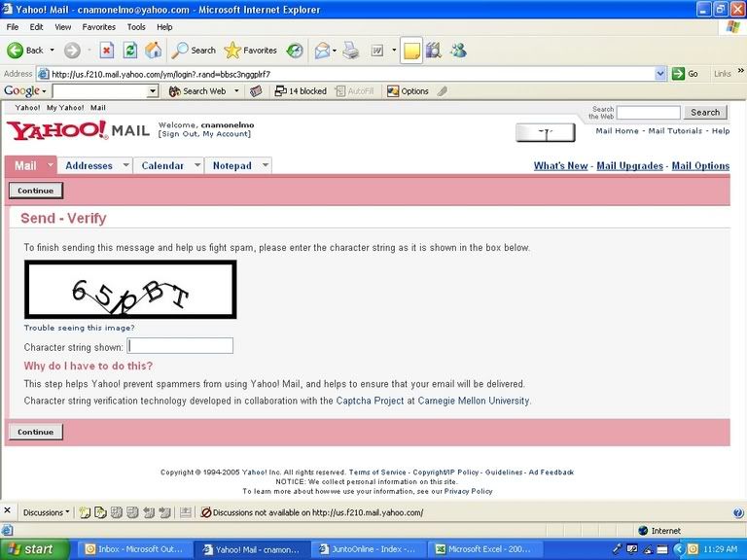This screenshot has height=560, width=747.
Task: Switch to Inbox - Microsoft Outlook taskbar item
Action: click(133, 549)
